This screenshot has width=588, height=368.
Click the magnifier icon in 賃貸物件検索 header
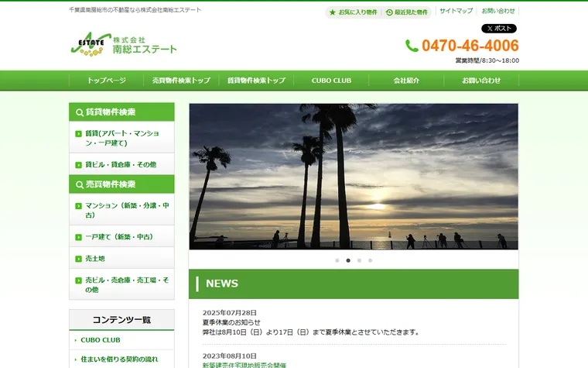[x=80, y=112]
